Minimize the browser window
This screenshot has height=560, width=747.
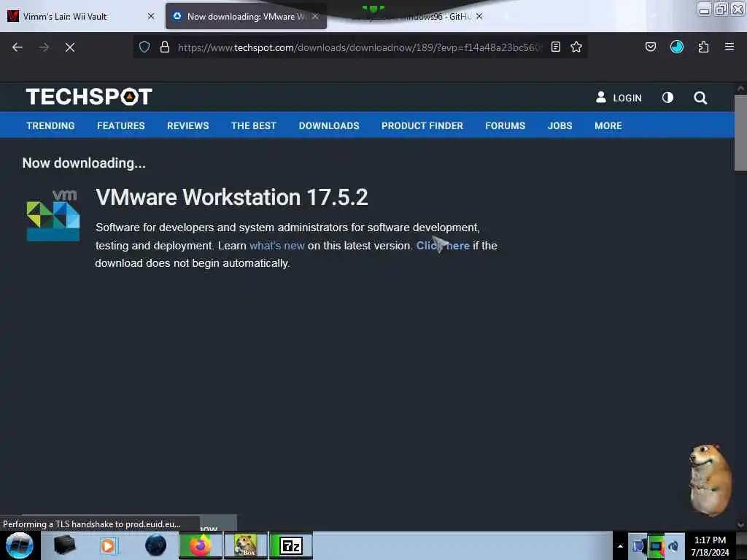coord(705,9)
